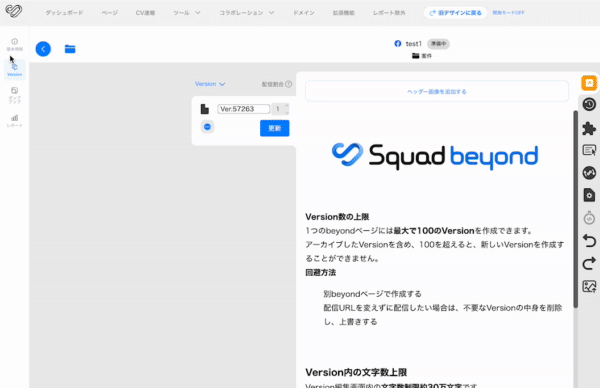Click the black folder icon beside 案件

tap(416, 56)
